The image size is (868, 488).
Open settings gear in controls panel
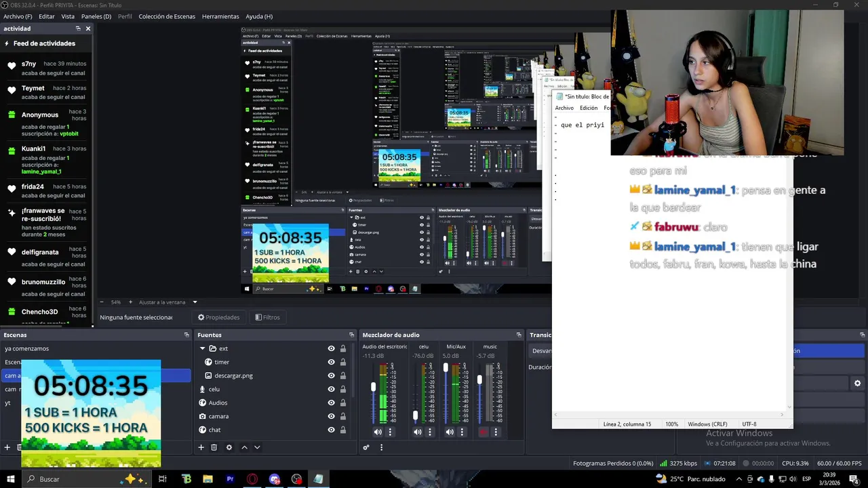pos(857,384)
